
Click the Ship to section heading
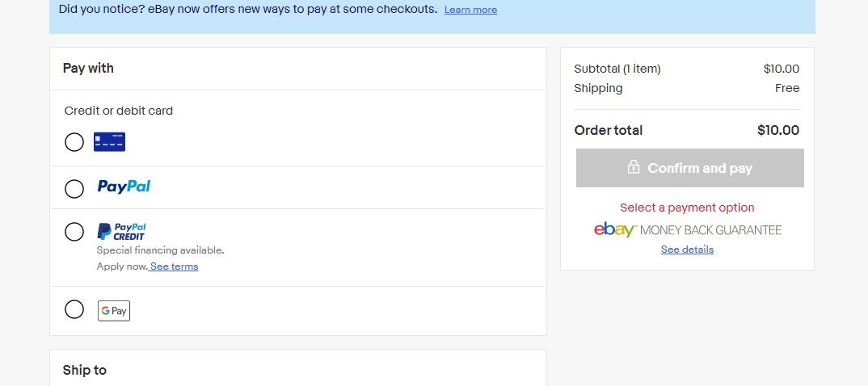click(x=85, y=370)
